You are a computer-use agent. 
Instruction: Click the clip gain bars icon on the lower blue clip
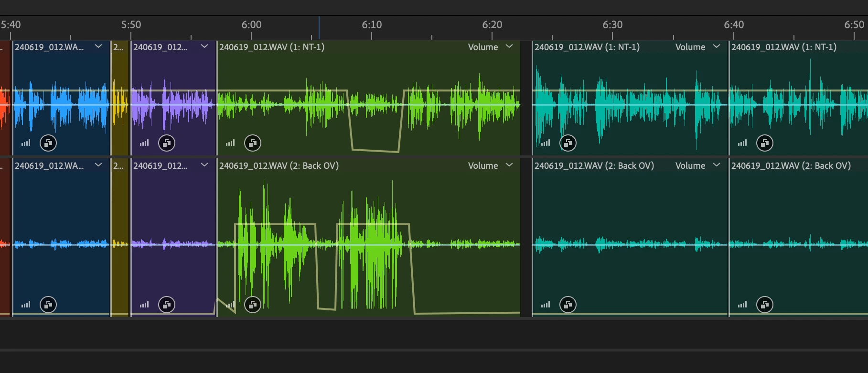click(26, 304)
